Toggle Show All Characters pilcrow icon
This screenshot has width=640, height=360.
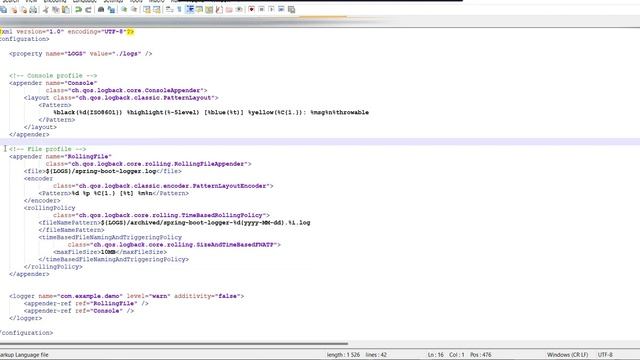(x=179, y=9)
